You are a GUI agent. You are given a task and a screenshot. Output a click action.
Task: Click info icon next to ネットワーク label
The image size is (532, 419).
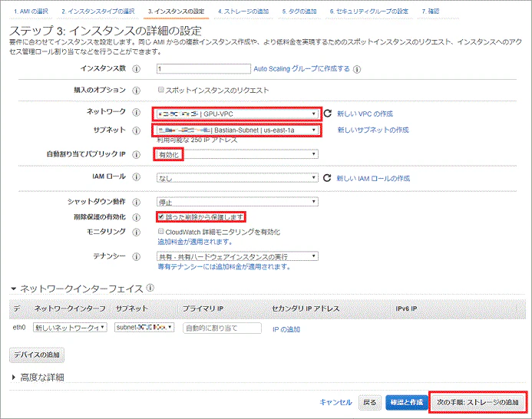click(x=136, y=112)
